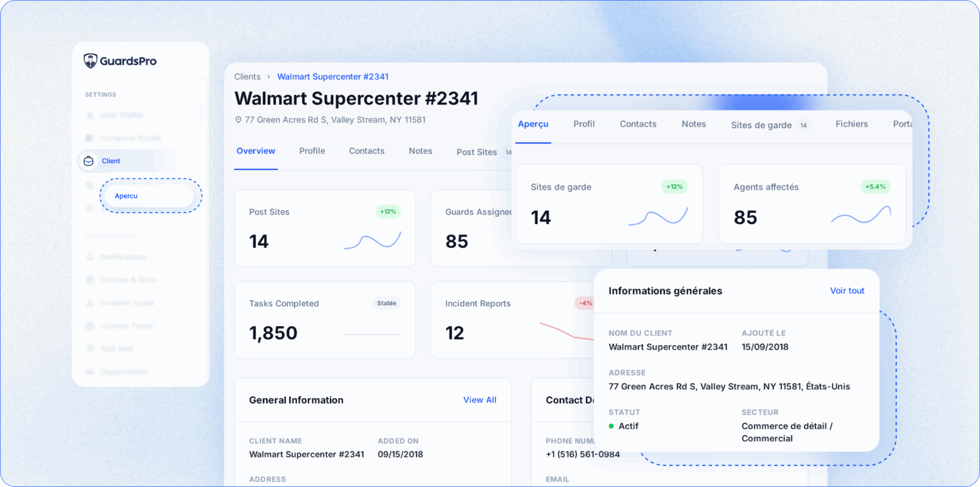Click the +5.4% badge on Agents affectés
Screen dimensions: 980x487
click(875, 187)
